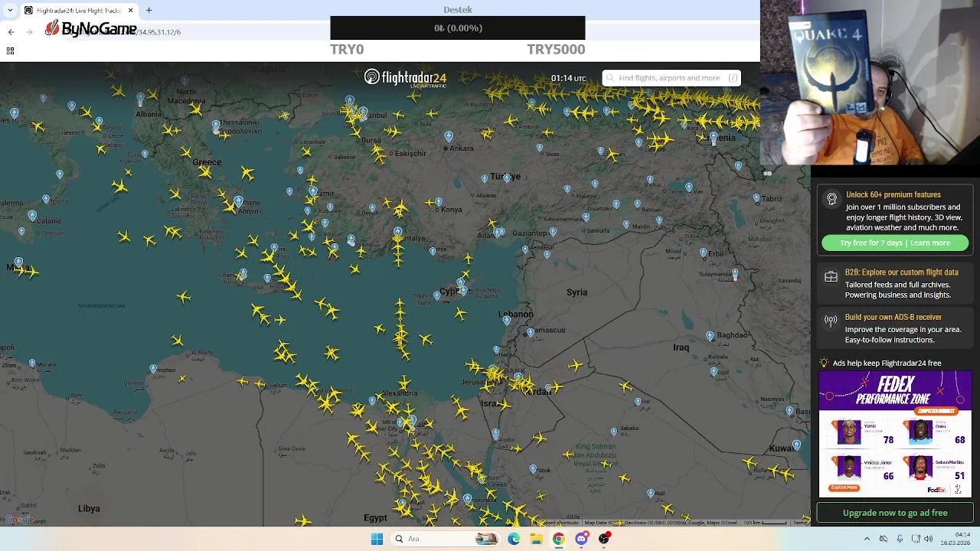Click the ByNoGame logo overlay
980x551 pixels.
tap(90, 29)
